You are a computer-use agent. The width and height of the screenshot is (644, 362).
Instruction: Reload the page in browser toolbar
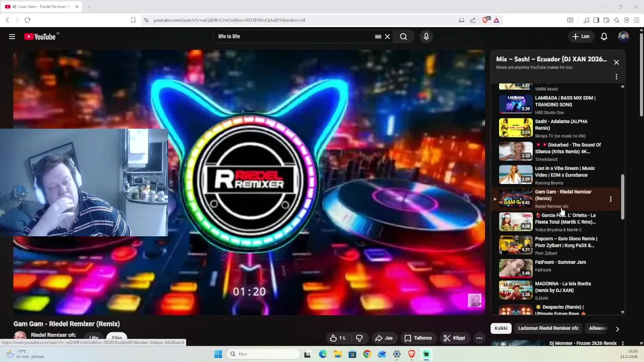[x=27, y=20]
